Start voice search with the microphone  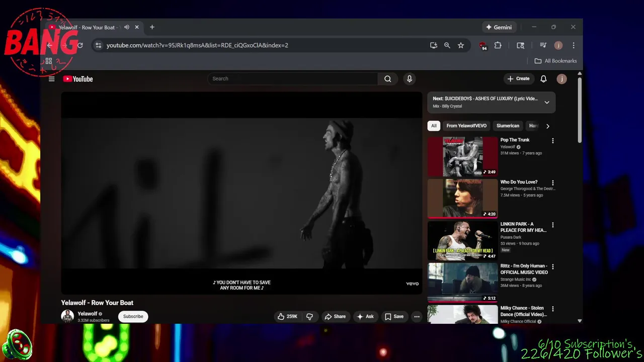409,79
